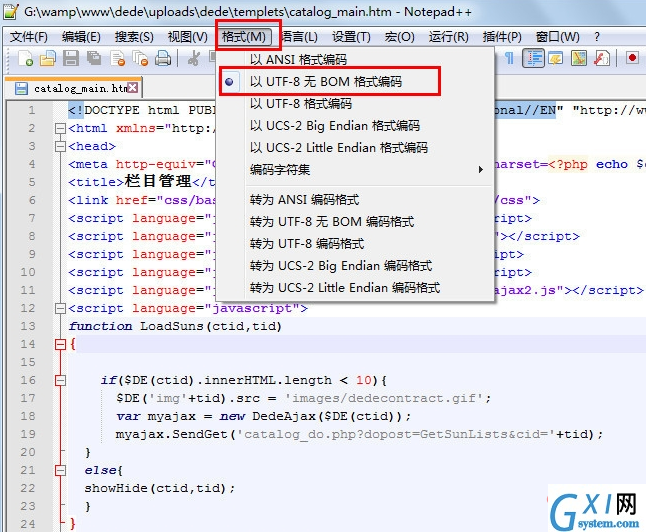Click the Close All toolbar icon
The height and width of the screenshot is (532, 646).
coord(140,58)
